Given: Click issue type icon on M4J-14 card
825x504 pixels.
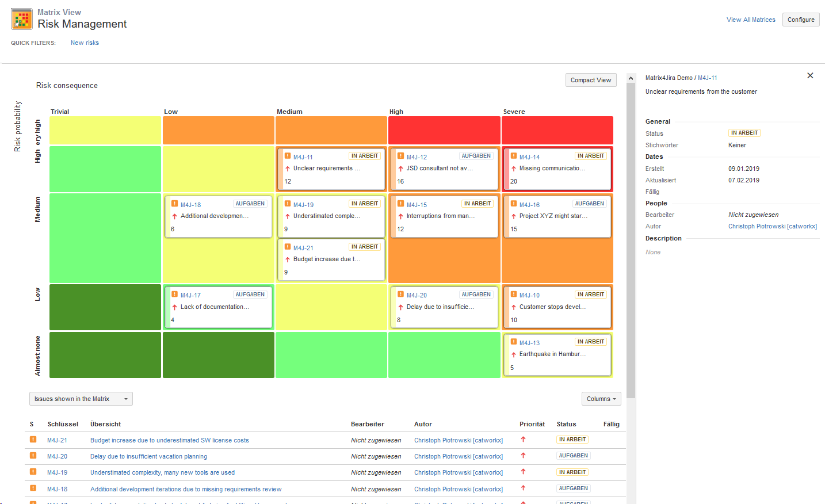Looking at the screenshot, I should coord(514,156).
